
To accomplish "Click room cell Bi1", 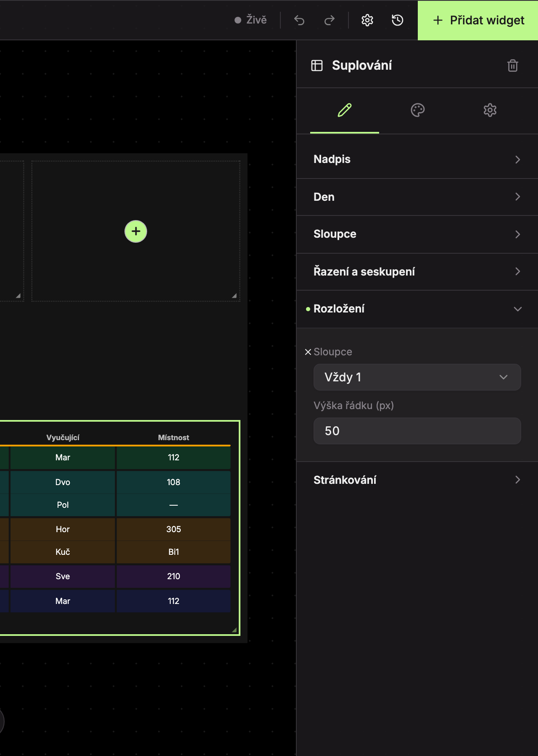I will pyautogui.click(x=174, y=552).
